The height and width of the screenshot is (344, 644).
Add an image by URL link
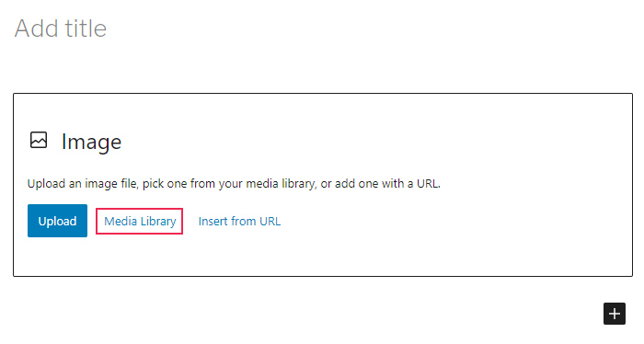[x=239, y=222]
